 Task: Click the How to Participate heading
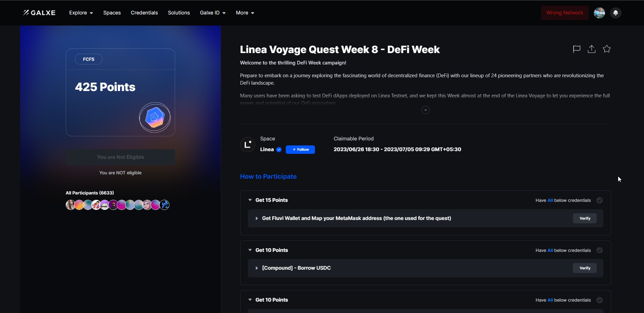pos(268,176)
